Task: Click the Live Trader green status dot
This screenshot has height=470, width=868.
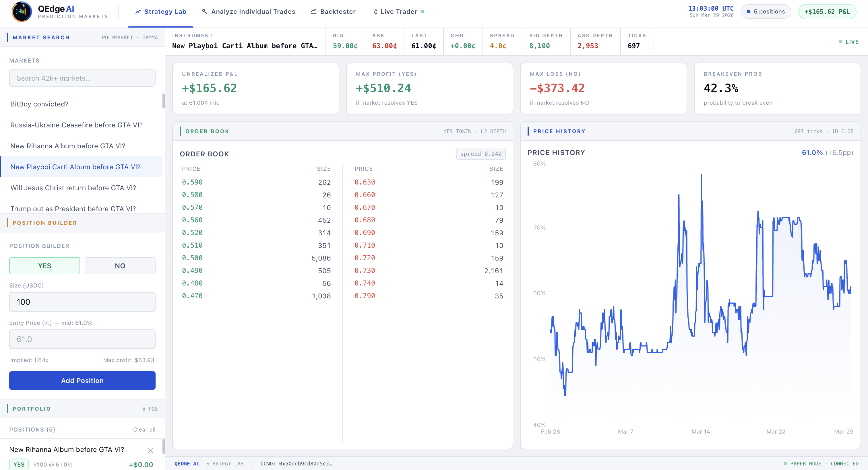Action: pyautogui.click(x=423, y=11)
